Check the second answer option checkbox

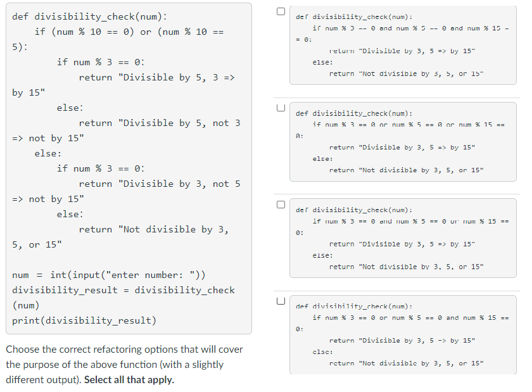coord(279,106)
